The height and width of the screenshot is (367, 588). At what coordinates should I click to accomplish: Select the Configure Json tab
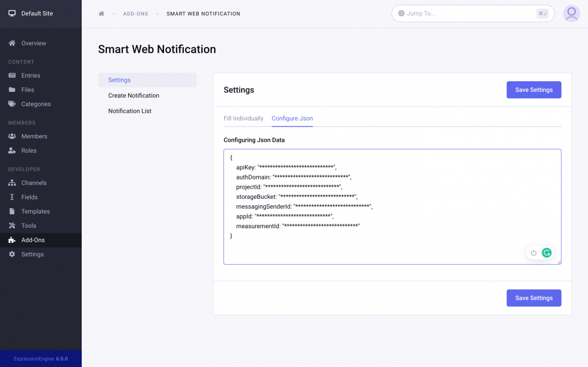click(292, 118)
